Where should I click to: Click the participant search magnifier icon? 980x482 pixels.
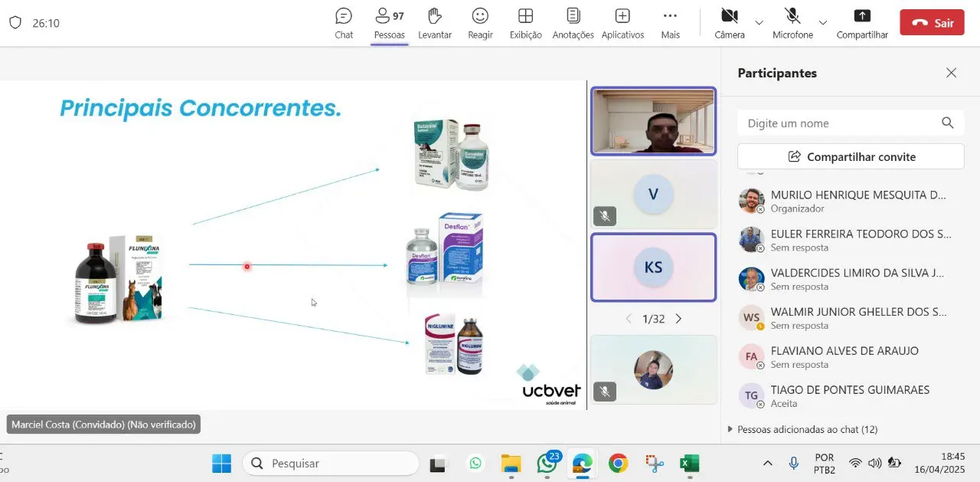[947, 123]
